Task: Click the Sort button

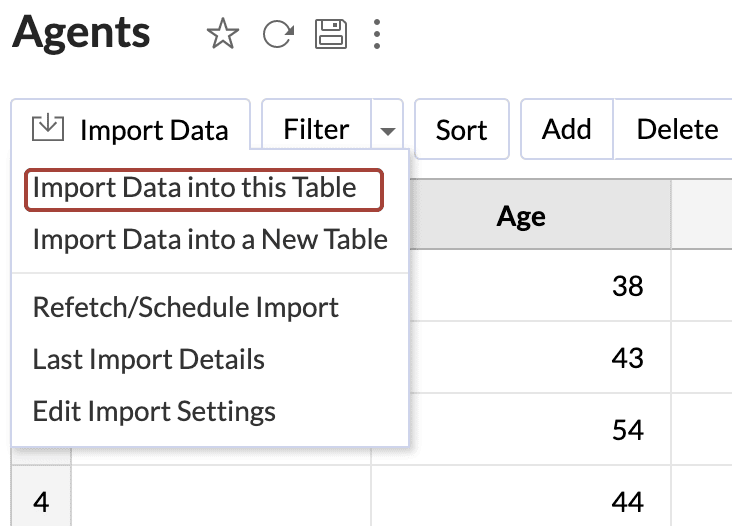Action: (461, 130)
